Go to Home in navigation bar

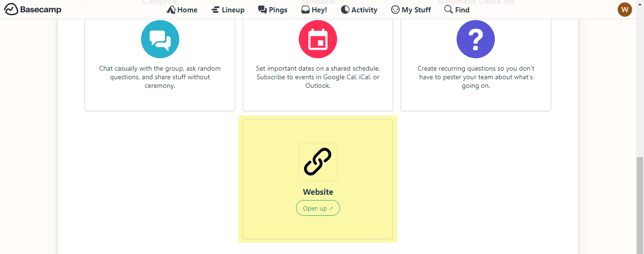point(182,10)
